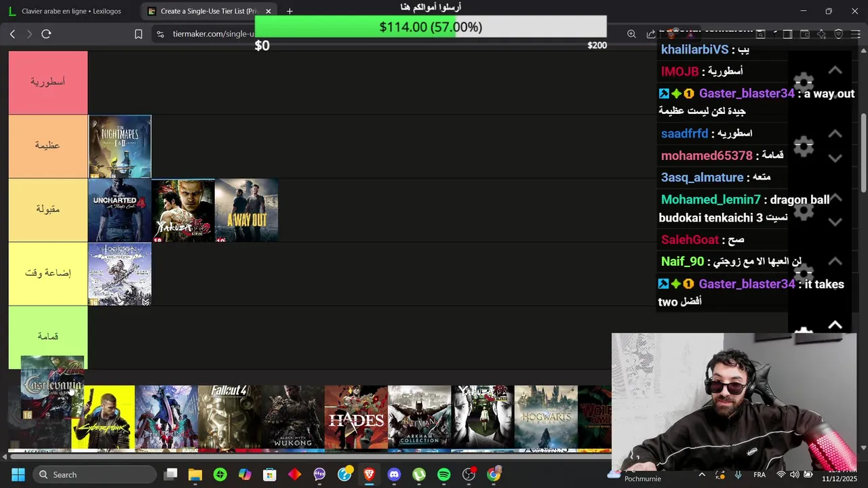Move مقبولة tier row up with chevron
The image size is (868, 488).
[x=835, y=198]
